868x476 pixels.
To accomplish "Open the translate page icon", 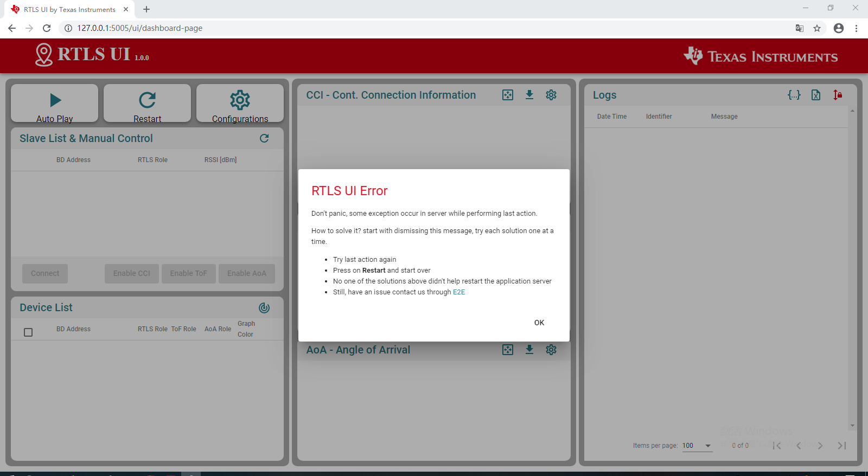I will coord(800,28).
